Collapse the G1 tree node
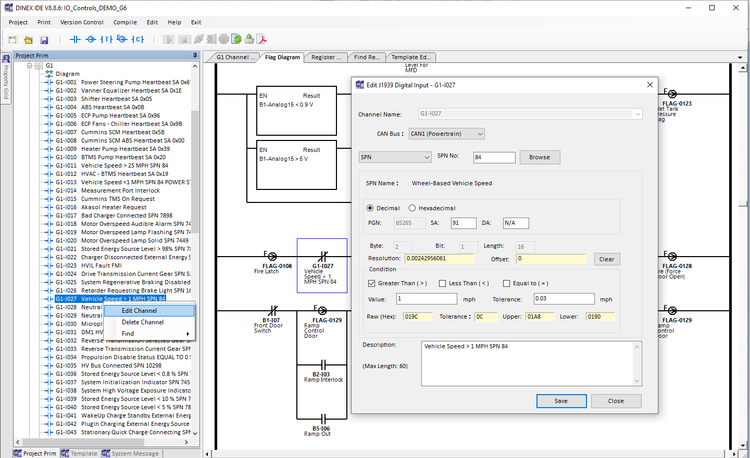The width and height of the screenshot is (750, 458). click(30, 65)
